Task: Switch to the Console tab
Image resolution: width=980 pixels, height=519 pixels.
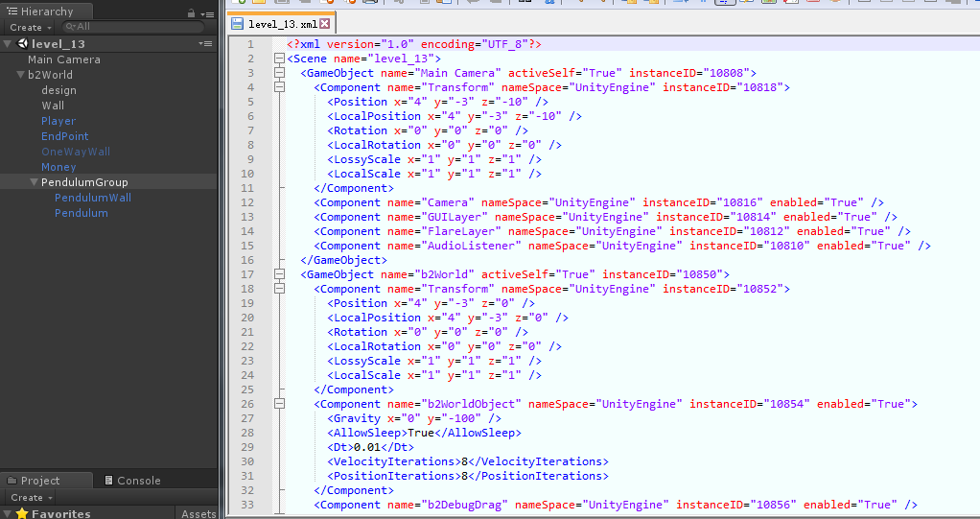Action: tap(132, 481)
